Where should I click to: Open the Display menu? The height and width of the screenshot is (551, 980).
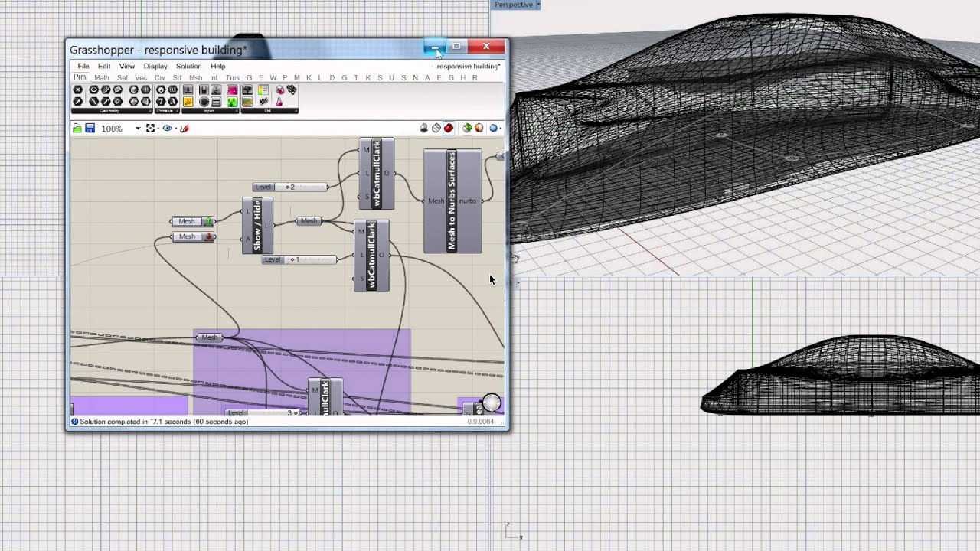[x=155, y=66]
